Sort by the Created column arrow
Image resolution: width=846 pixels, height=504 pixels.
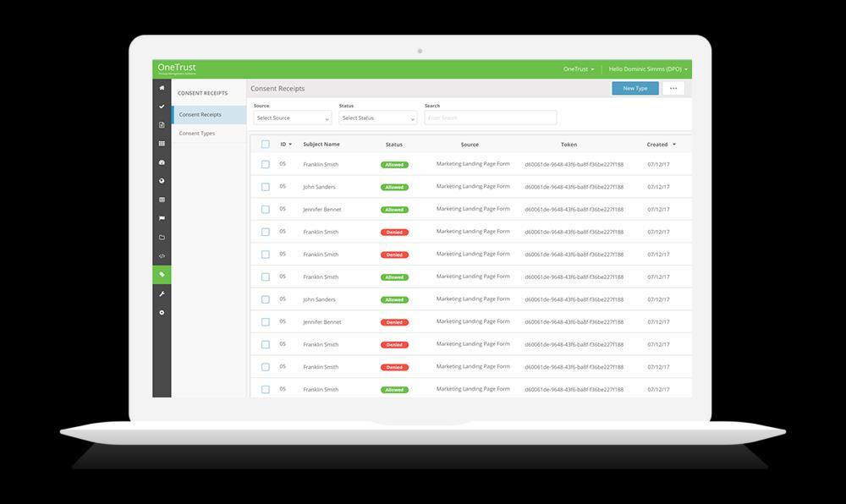point(674,145)
